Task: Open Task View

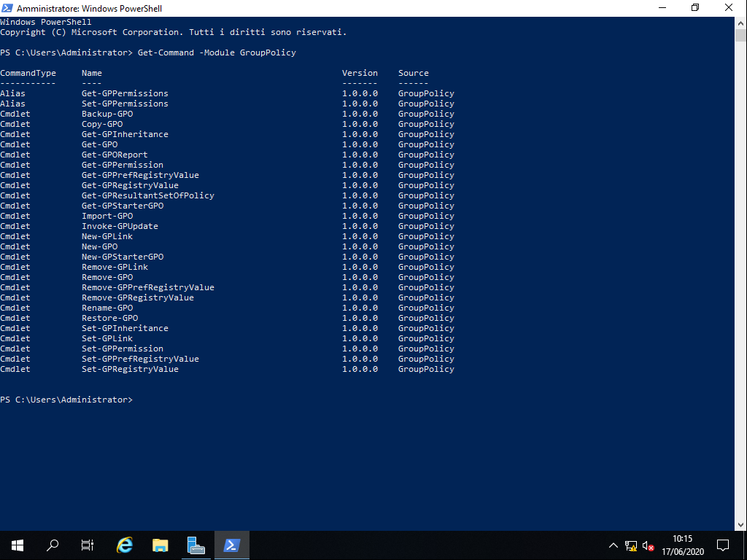Action: (x=87, y=545)
